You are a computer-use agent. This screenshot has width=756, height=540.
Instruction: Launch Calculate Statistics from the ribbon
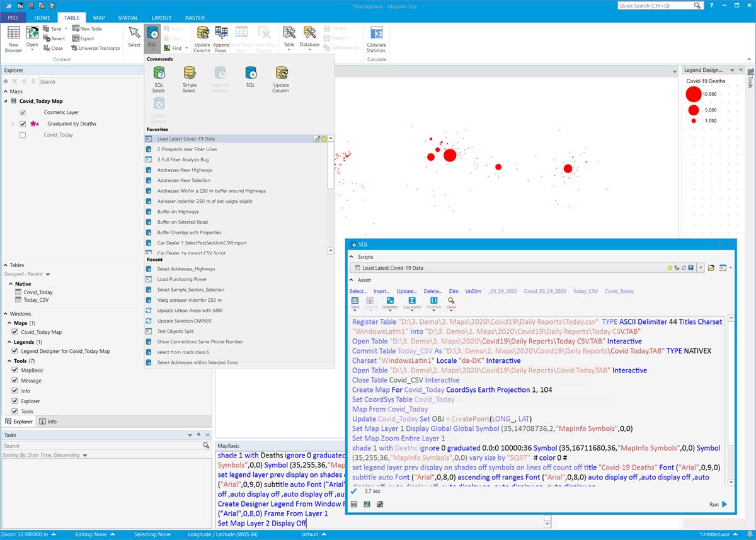[376, 39]
